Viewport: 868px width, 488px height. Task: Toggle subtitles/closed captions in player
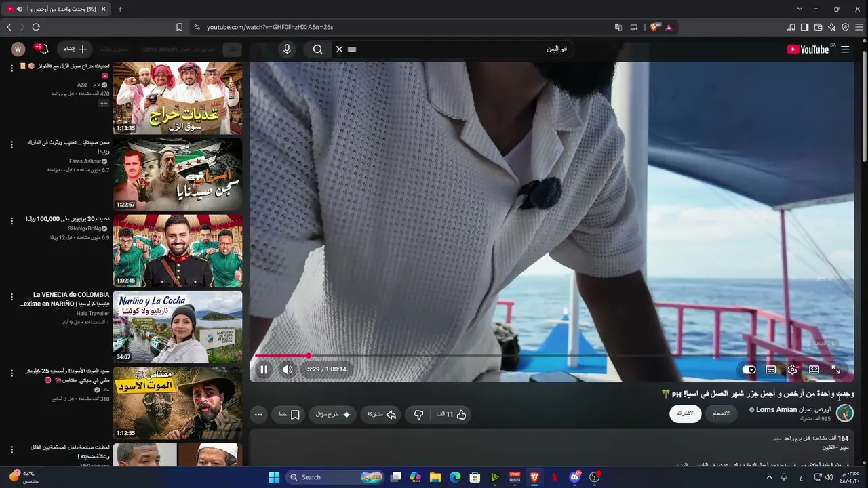(x=771, y=369)
